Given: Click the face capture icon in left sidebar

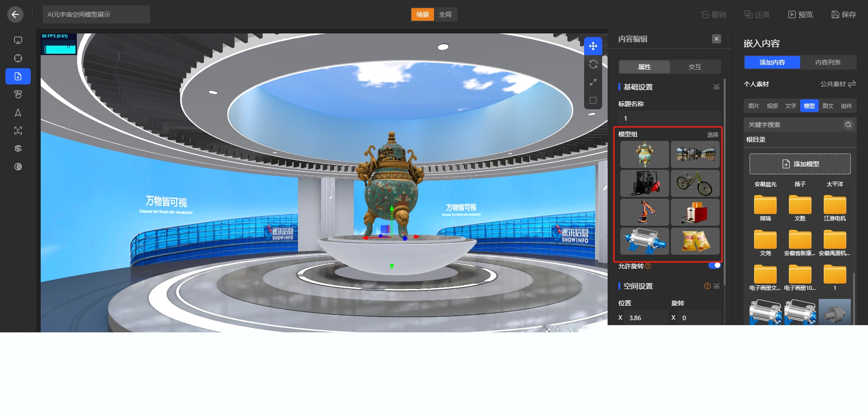Looking at the screenshot, I should pos(18,131).
